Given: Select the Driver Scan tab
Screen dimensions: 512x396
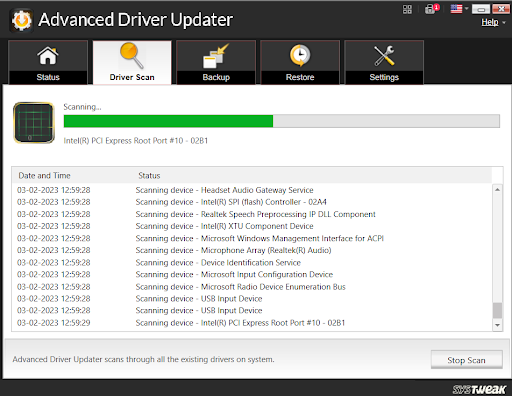Looking at the screenshot, I should [132, 62].
